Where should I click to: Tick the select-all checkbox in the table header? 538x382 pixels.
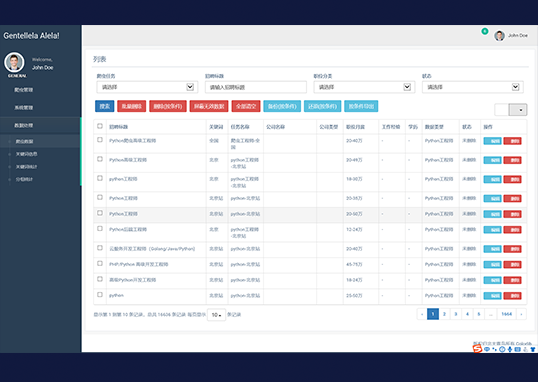pyautogui.click(x=100, y=126)
